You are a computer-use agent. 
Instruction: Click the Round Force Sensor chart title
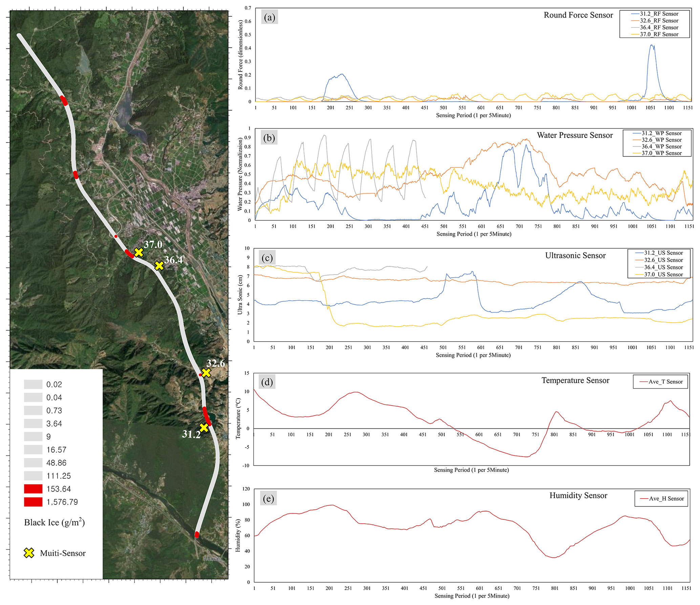[578, 15]
